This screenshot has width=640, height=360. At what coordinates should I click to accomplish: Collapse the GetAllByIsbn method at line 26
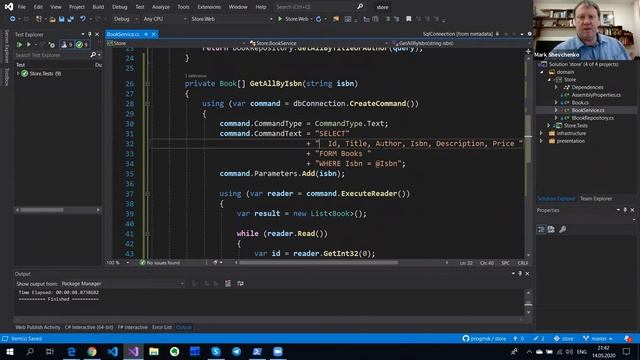[x=147, y=84]
